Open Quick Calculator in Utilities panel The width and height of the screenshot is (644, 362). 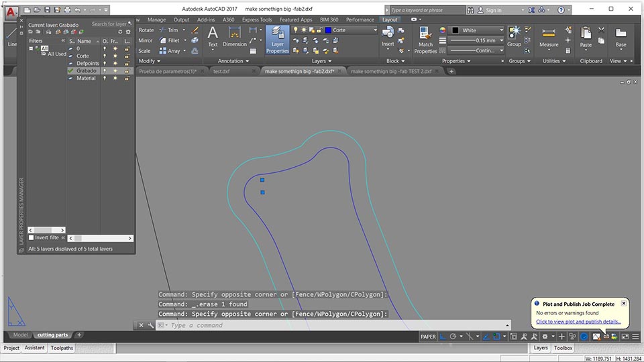[x=568, y=51]
